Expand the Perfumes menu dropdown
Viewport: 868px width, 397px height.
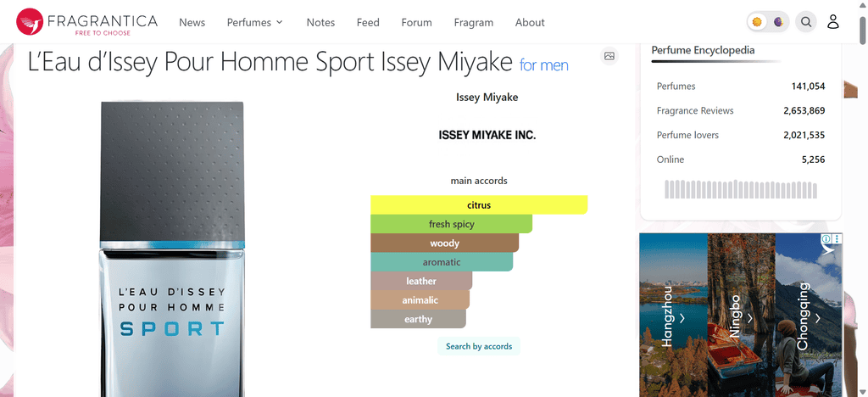[254, 23]
